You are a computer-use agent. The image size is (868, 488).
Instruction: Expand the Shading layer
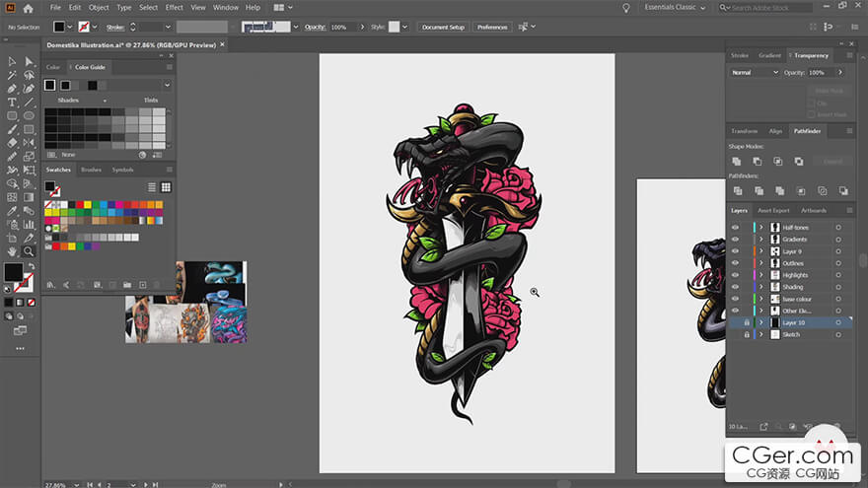[x=761, y=287]
